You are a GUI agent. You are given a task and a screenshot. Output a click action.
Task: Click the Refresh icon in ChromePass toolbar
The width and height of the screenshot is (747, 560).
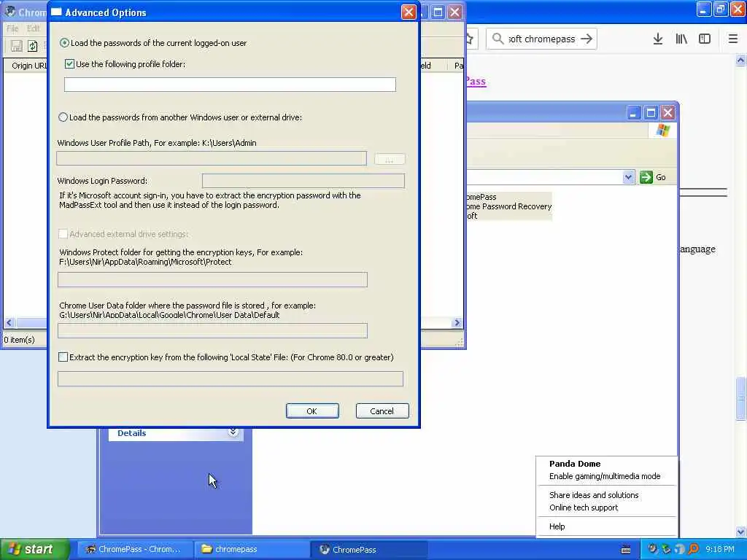[x=32, y=46]
